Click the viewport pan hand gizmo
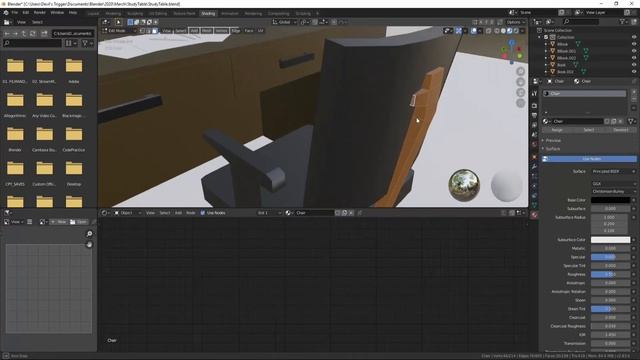640x360 pixels. [520, 82]
